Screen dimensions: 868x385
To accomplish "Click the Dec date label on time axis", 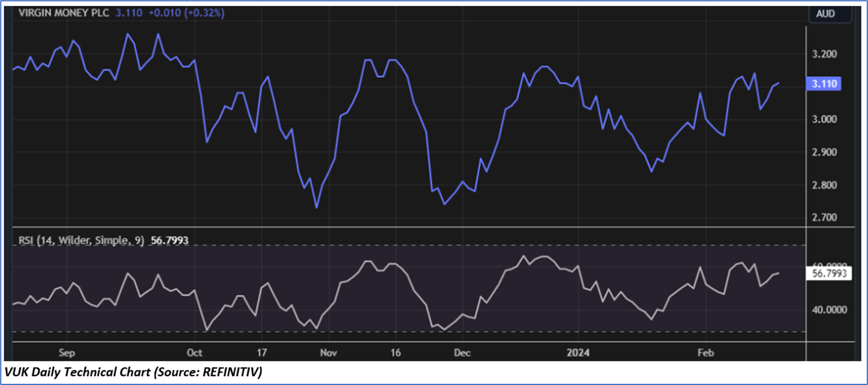I will (461, 353).
